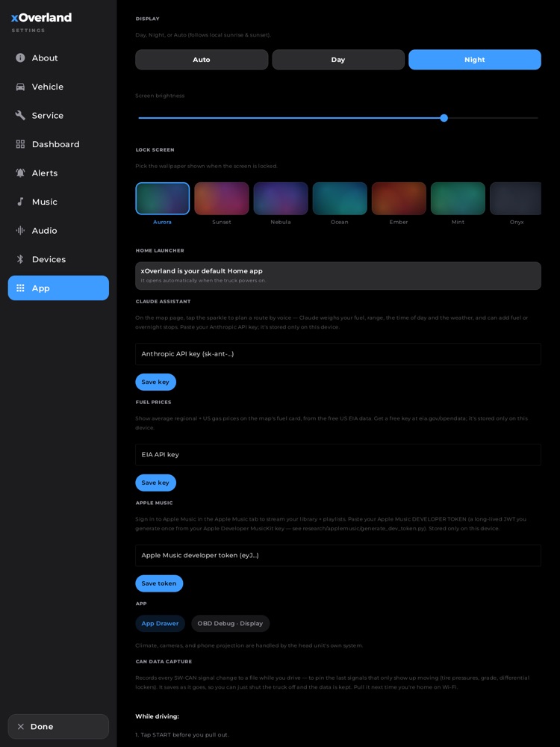Screen dimensions: 560x747
Task: Focus the EIA API key field
Action: [338, 454]
